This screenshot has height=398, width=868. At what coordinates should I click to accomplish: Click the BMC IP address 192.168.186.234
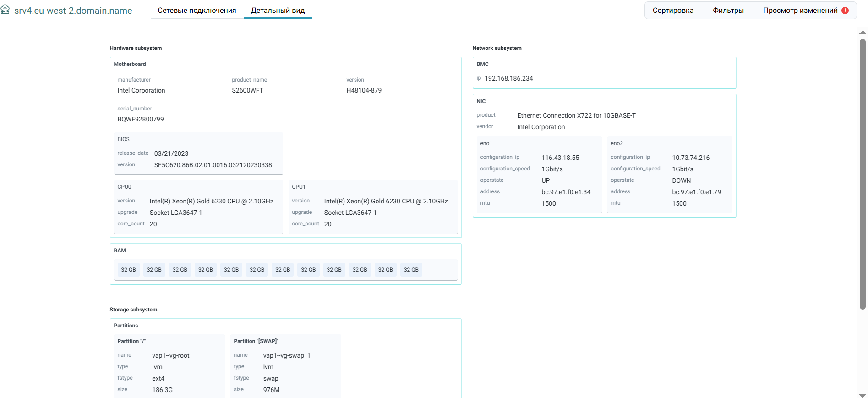click(x=509, y=78)
